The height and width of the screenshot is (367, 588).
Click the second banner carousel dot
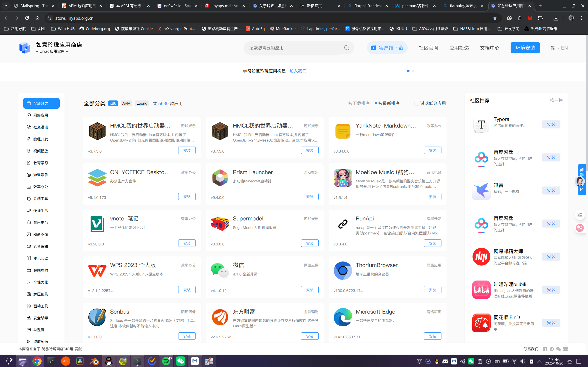click(x=413, y=71)
